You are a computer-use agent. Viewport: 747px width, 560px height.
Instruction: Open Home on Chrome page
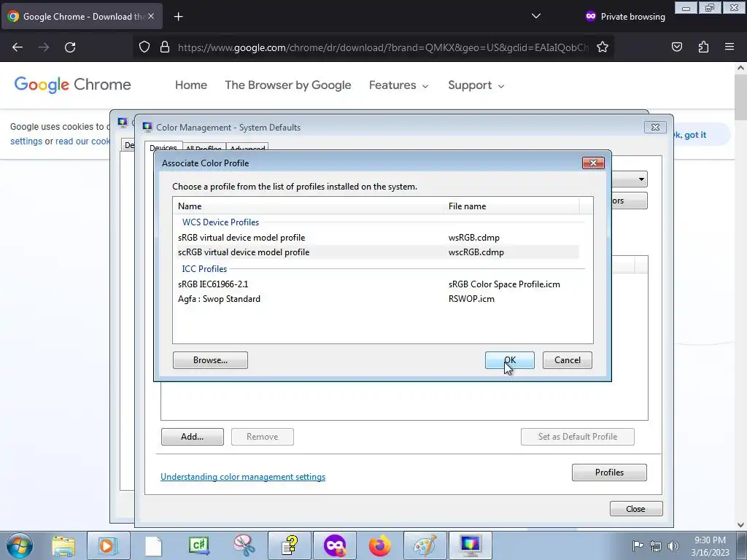coord(191,85)
